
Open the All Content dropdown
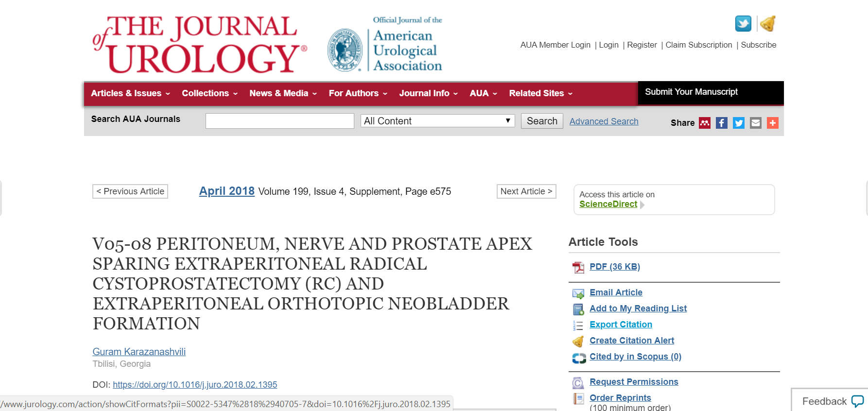pos(437,121)
